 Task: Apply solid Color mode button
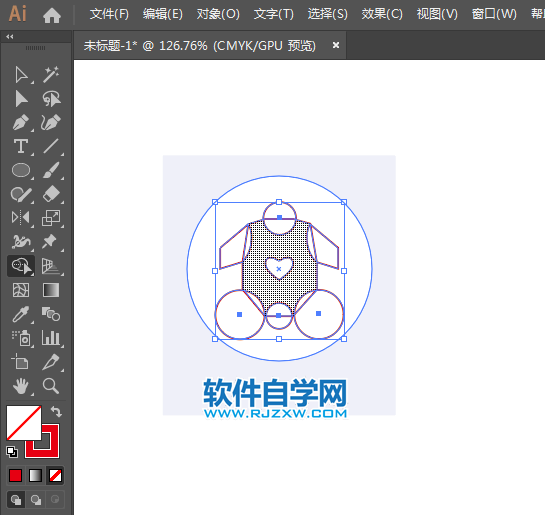click(15, 475)
